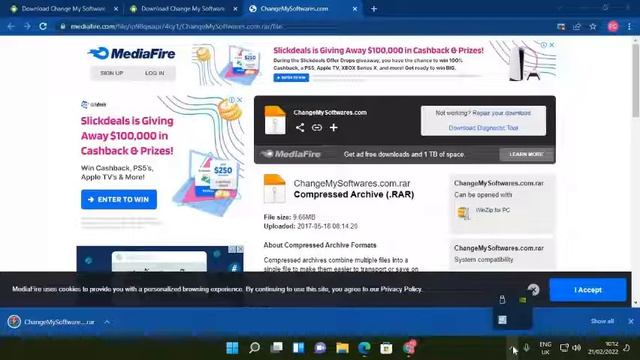Viewport: 640px width, 360px height.
Task: Click the address bar URL
Action: point(176,27)
